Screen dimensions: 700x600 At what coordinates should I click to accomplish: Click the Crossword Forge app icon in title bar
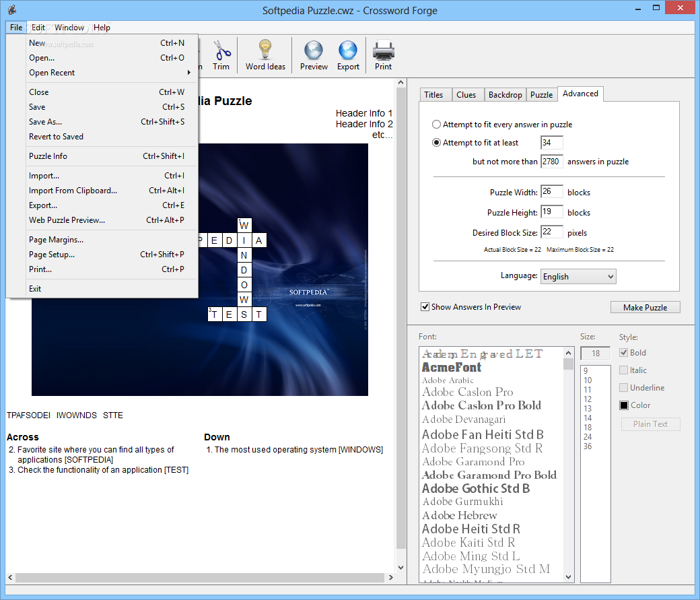click(12, 10)
